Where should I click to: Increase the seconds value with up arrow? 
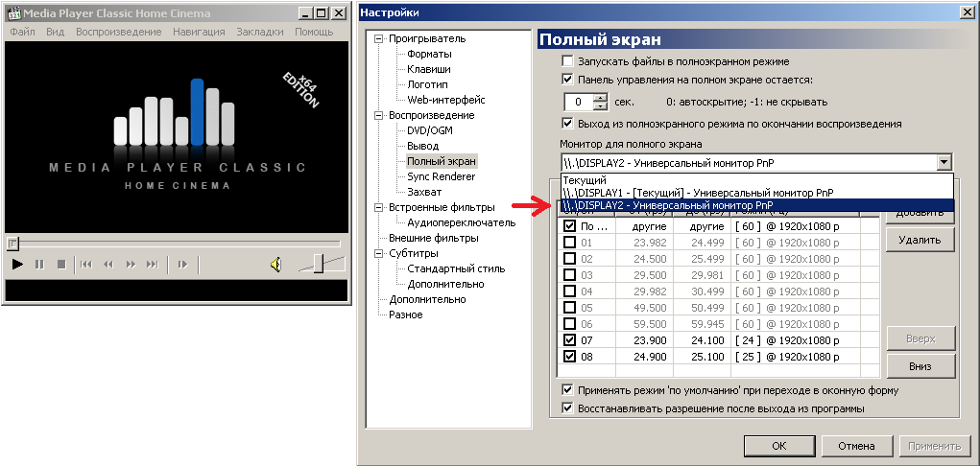click(x=601, y=98)
